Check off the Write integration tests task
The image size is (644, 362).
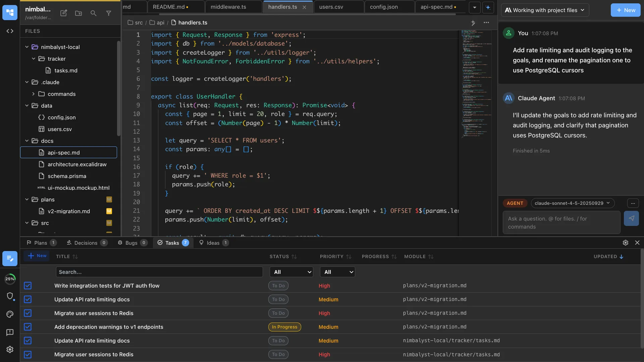tap(28, 286)
